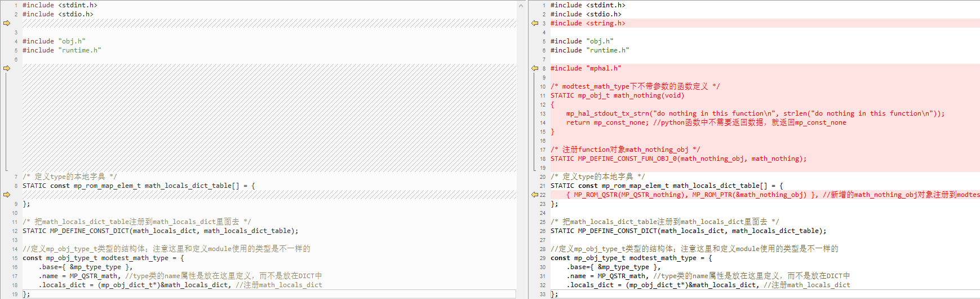This screenshot has height=299, width=980.
Task: Click left pane copy arrow below stdio.h include
Action: pos(7,23)
